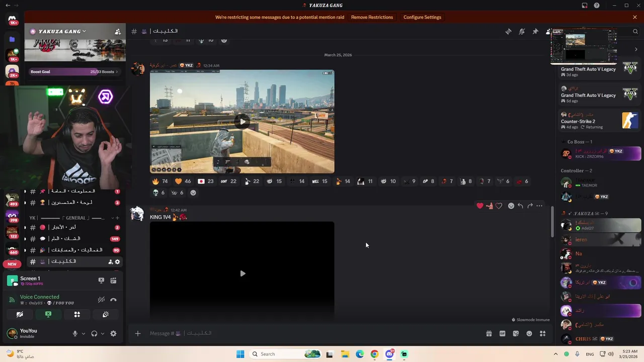
Task: Toggle noise suppression icon in voice panel
Action: click(101, 300)
